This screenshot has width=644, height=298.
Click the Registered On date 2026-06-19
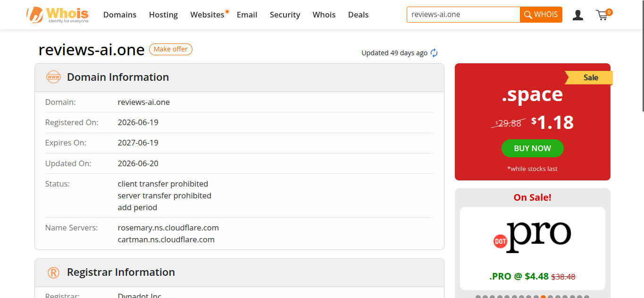click(138, 122)
